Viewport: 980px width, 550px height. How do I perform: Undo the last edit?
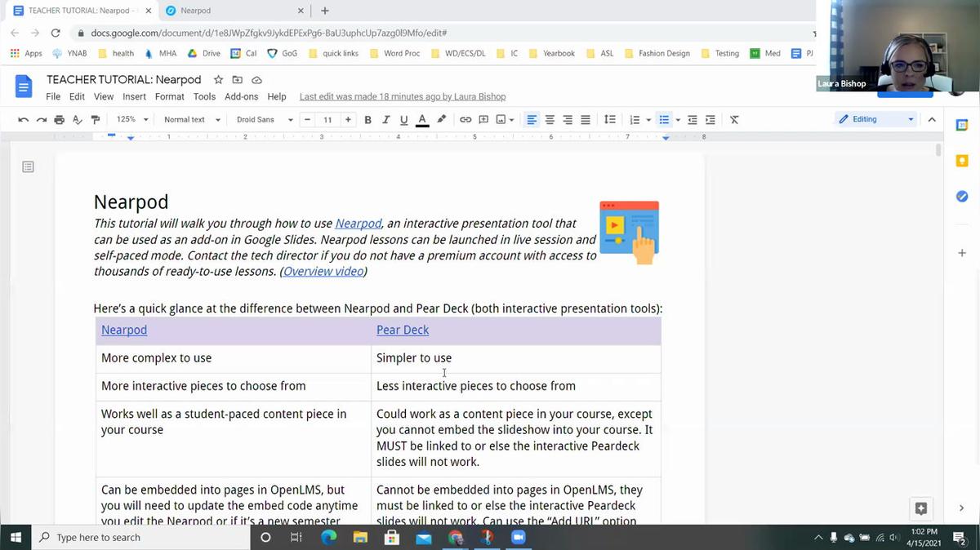click(23, 120)
